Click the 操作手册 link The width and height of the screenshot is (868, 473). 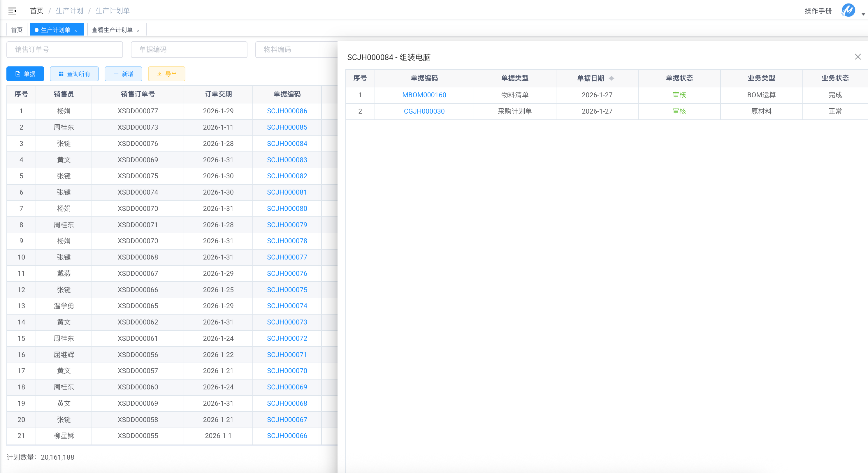click(x=818, y=11)
